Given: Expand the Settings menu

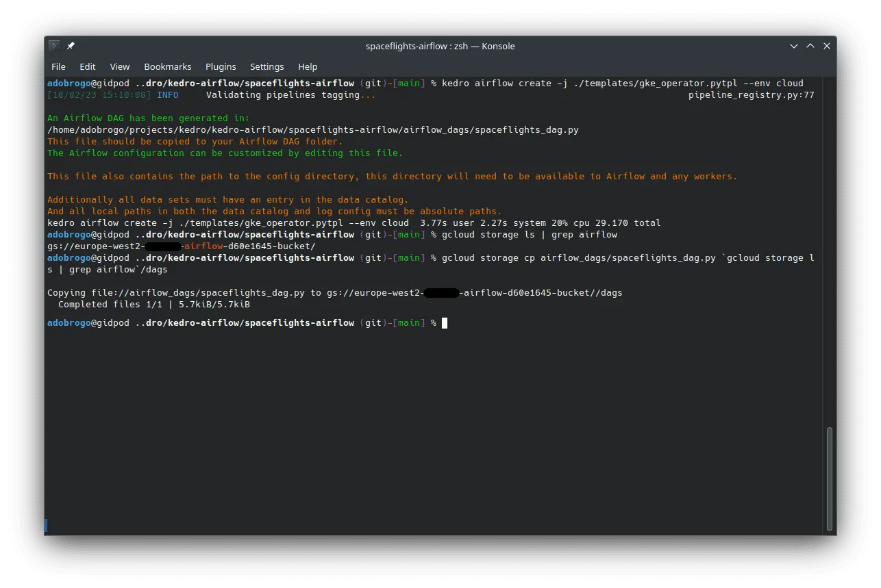Looking at the screenshot, I should coord(266,66).
